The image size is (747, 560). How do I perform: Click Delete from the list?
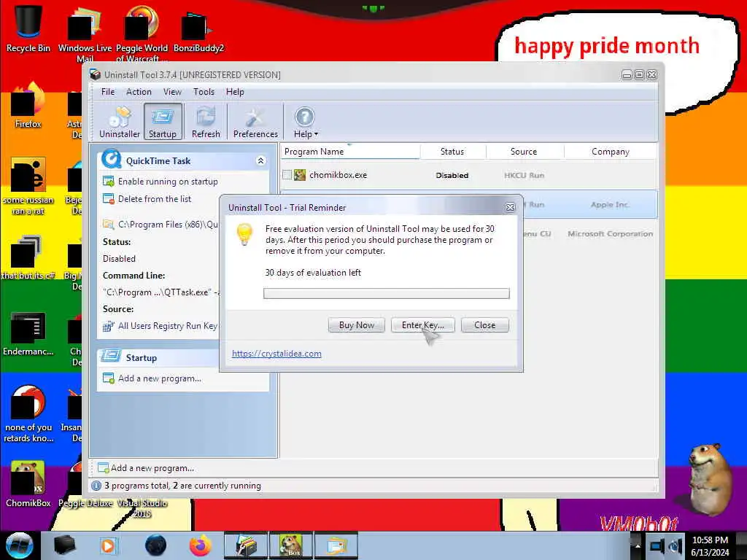[x=155, y=199]
